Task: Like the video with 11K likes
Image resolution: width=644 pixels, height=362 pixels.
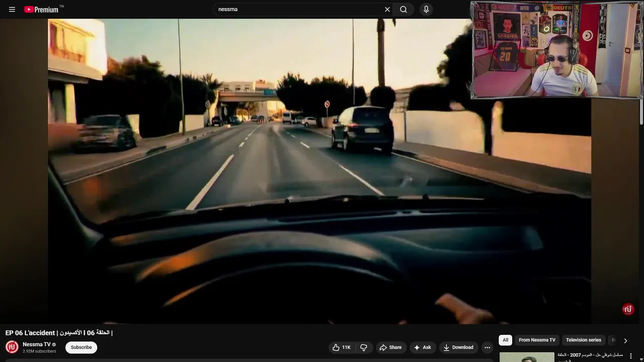Action: tap(342, 347)
